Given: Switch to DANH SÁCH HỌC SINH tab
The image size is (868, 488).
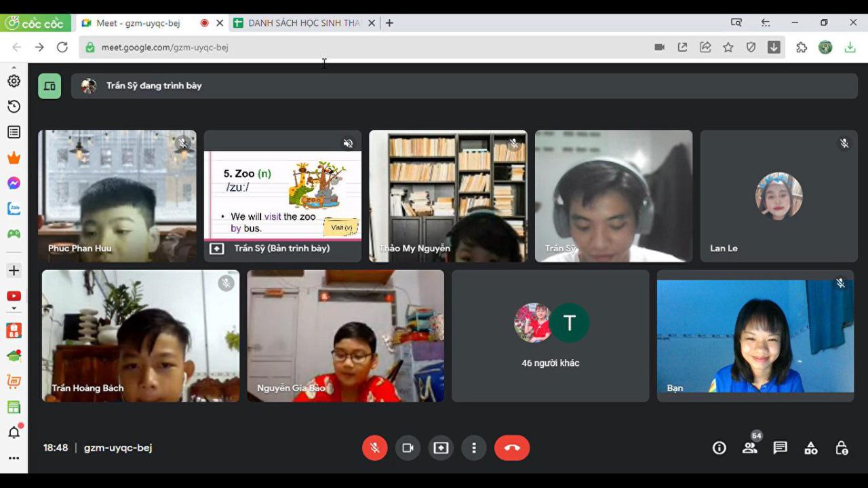Looking at the screenshot, I should point(302,23).
